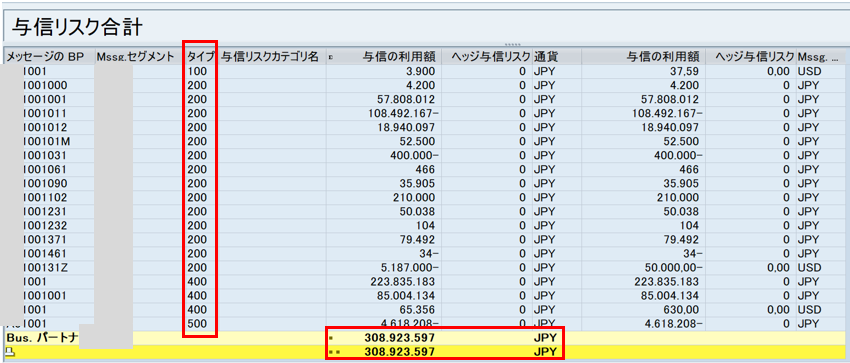Click amount cell 3.900
850x363 pixels.
pos(420,71)
